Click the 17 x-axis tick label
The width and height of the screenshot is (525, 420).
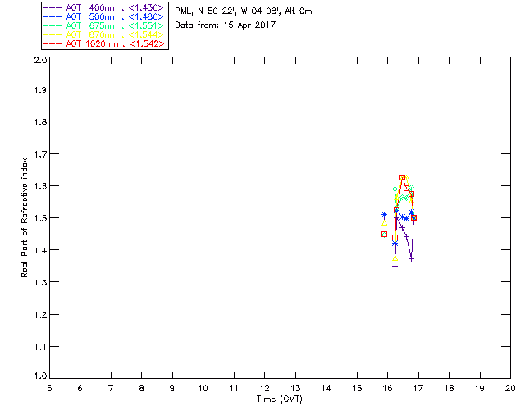pos(418,388)
